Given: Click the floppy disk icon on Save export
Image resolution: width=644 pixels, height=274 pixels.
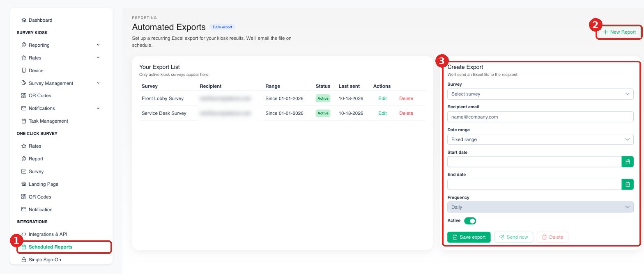Looking at the screenshot, I should click(x=455, y=237).
